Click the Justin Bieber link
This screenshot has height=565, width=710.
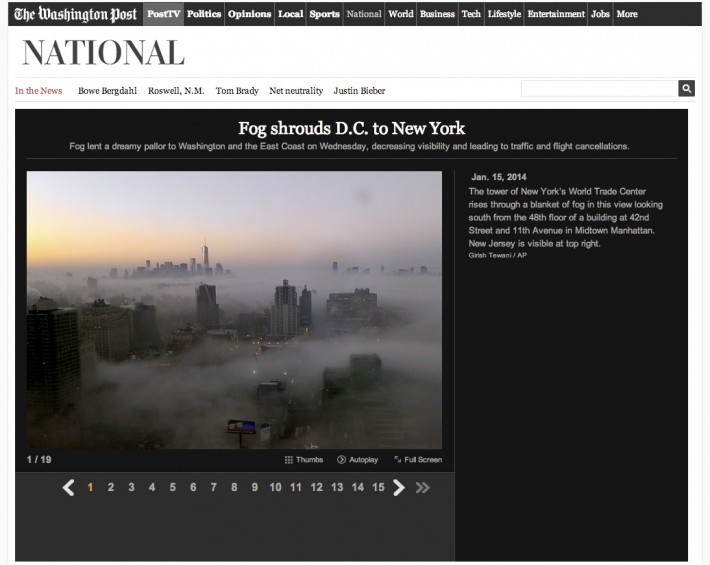(x=359, y=91)
